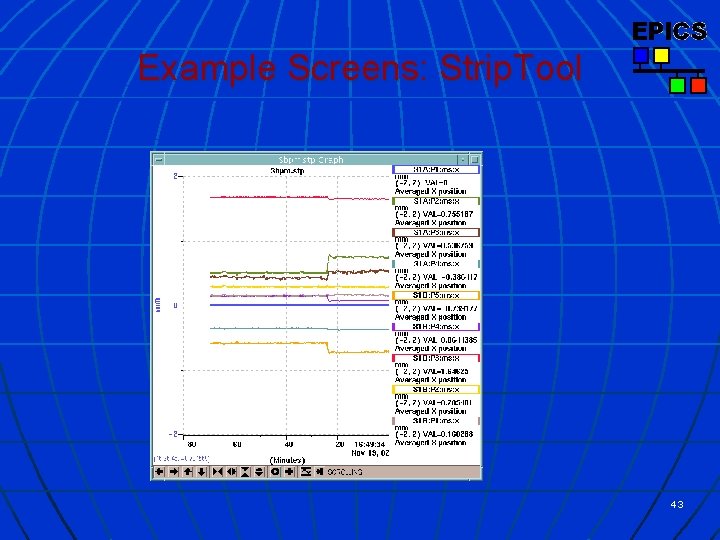The width and height of the screenshot is (720, 540).
Task: Select the yellow-bordered curve legend entry
Action: pos(436,389)
